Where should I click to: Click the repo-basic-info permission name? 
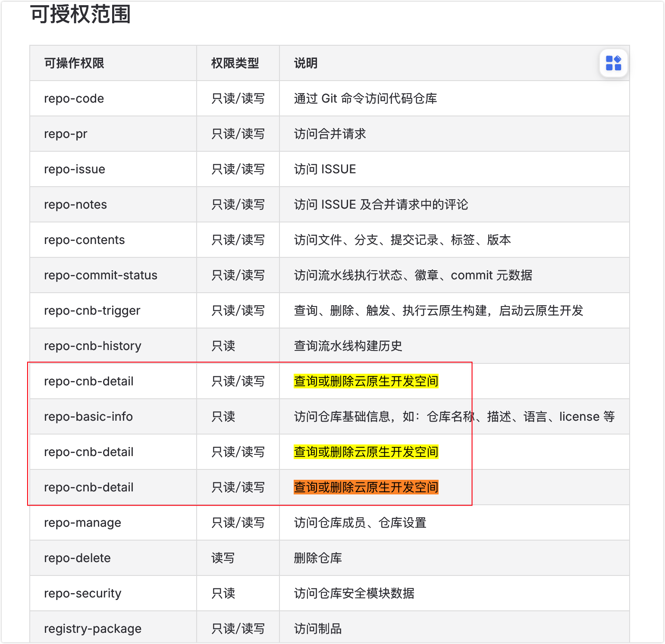point(88,417)
